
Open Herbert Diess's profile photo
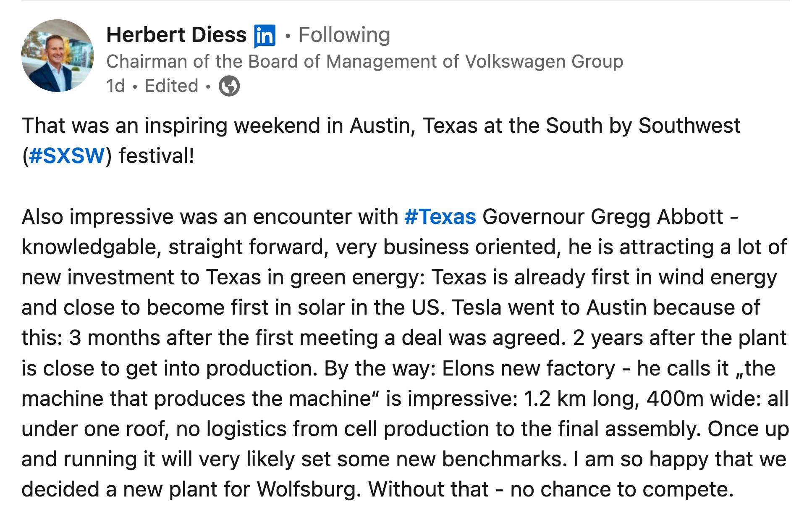(x=58, y=55)
